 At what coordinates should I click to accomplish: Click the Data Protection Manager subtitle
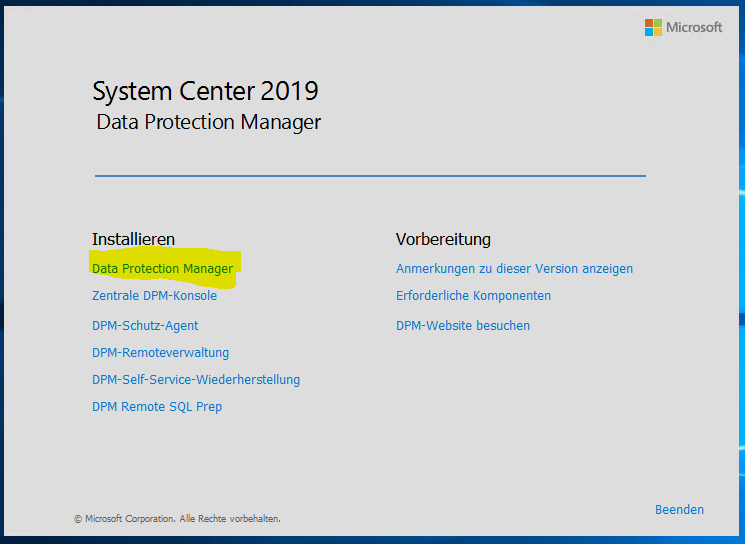(209, 122)
